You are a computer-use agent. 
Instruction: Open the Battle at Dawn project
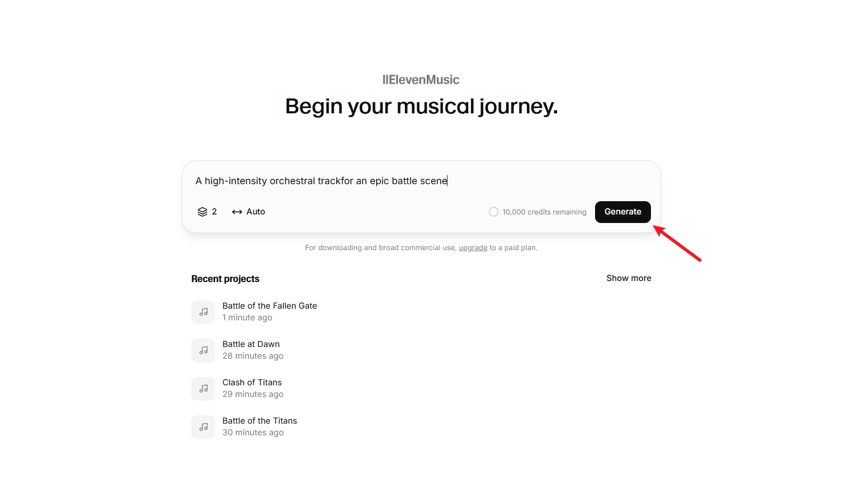251,344
